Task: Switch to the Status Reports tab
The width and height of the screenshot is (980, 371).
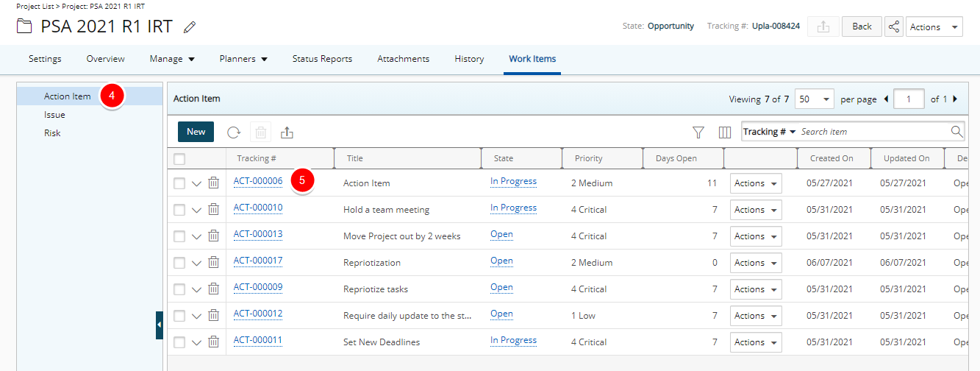Action: pos(322,59)
